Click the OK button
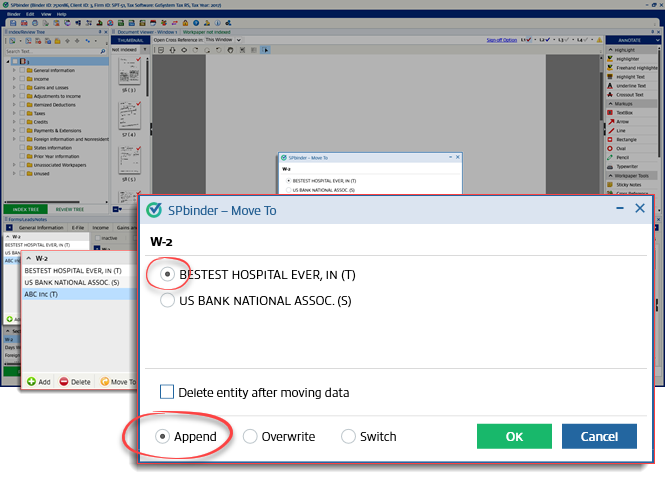 point(514,436)
